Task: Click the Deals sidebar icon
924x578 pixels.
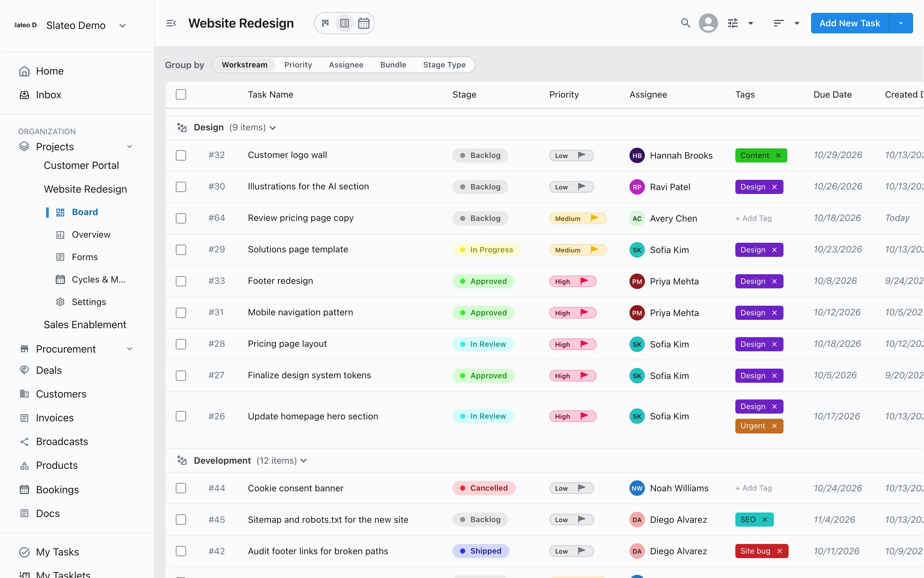Action: tap(24, 370)
